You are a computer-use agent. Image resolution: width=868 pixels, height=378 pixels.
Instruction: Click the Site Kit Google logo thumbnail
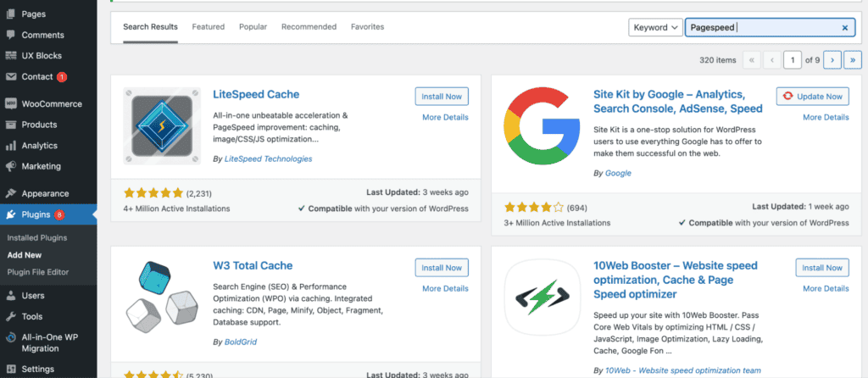tap(542, 126)
